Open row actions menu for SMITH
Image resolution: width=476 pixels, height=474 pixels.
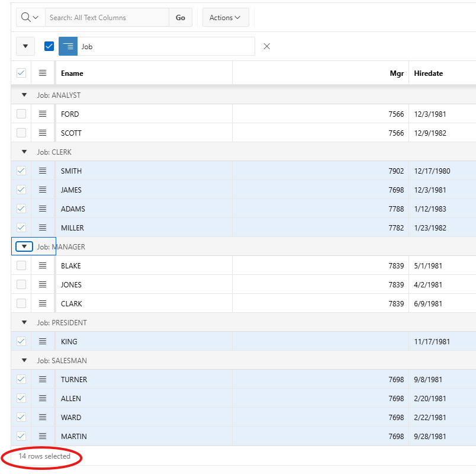coord(43,171)
